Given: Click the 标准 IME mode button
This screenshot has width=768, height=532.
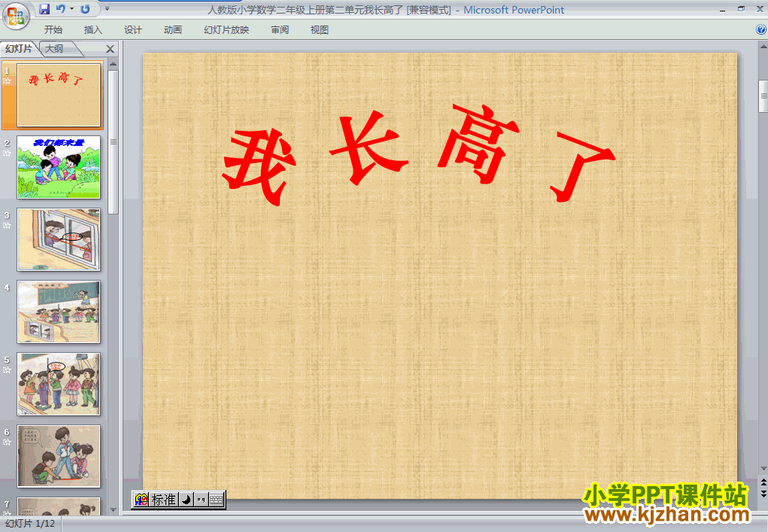Looking at the screenshot, I should coord(163,500).
